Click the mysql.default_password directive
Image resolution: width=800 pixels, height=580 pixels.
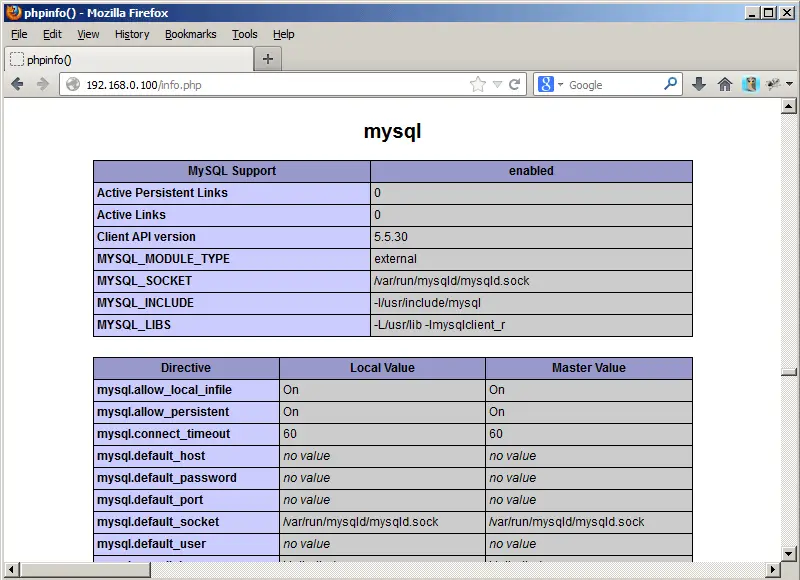tap(167, 477)
